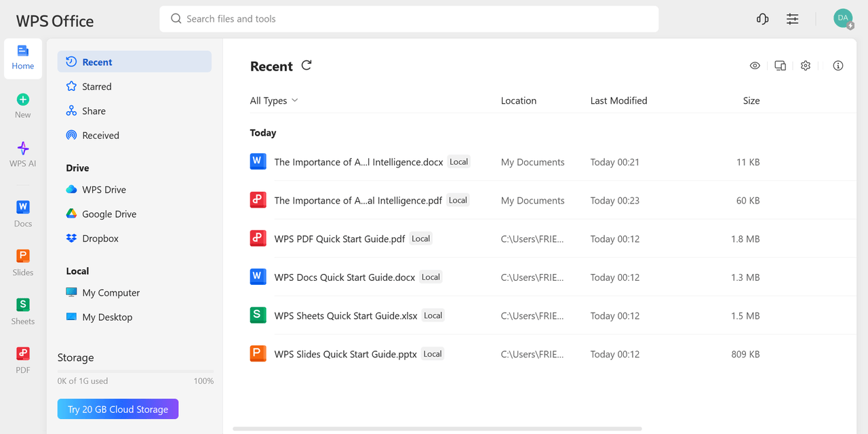The image size is (868, 434).
Task: Open the PDF app in left sidebar
Action: 23,360
